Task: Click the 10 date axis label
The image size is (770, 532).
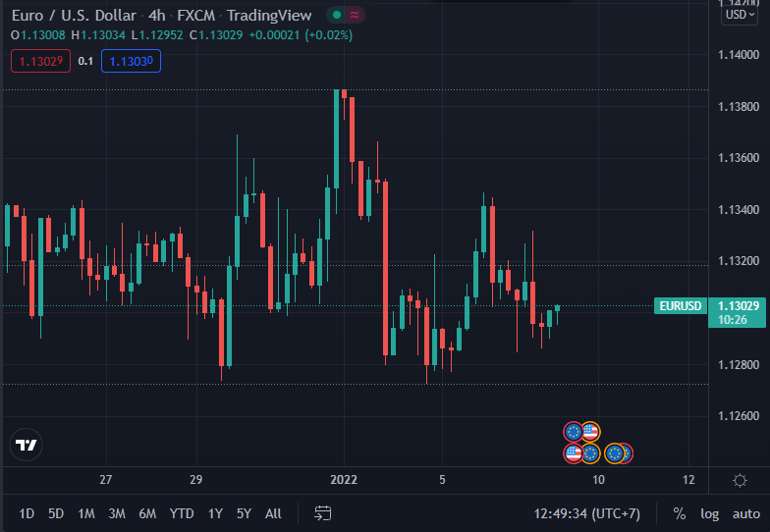Action: pyautogui.click(x=598, y=479)
